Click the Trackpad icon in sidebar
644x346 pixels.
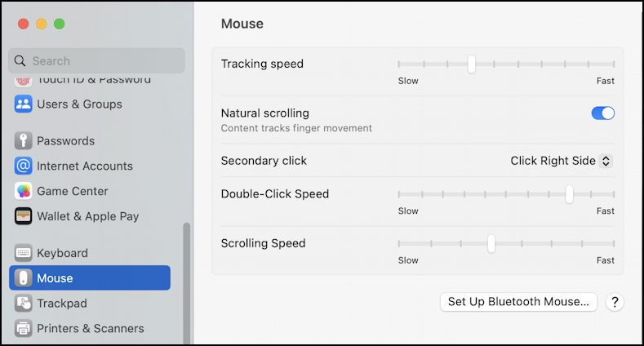click(x=23, y=303)
